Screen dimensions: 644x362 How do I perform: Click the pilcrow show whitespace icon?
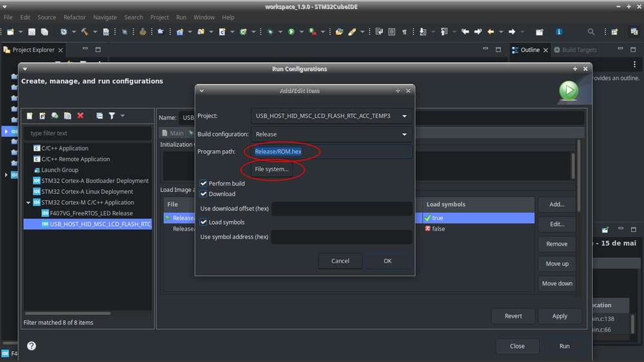(405, 32)
